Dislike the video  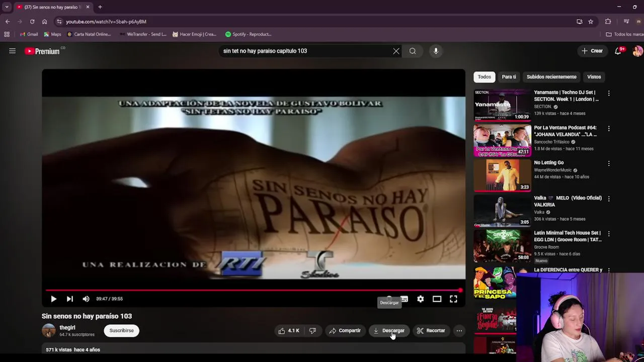[x=312, y=330]
